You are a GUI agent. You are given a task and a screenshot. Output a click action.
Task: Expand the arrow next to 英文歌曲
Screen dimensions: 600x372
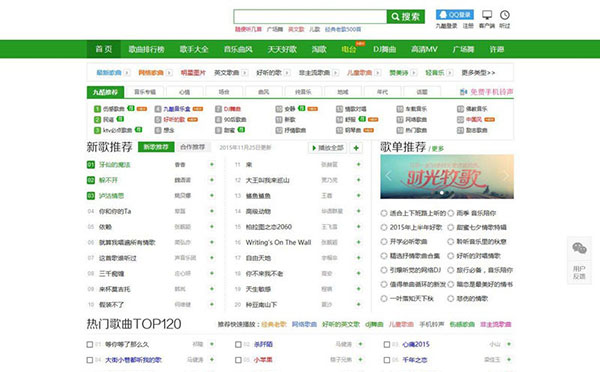245,72
